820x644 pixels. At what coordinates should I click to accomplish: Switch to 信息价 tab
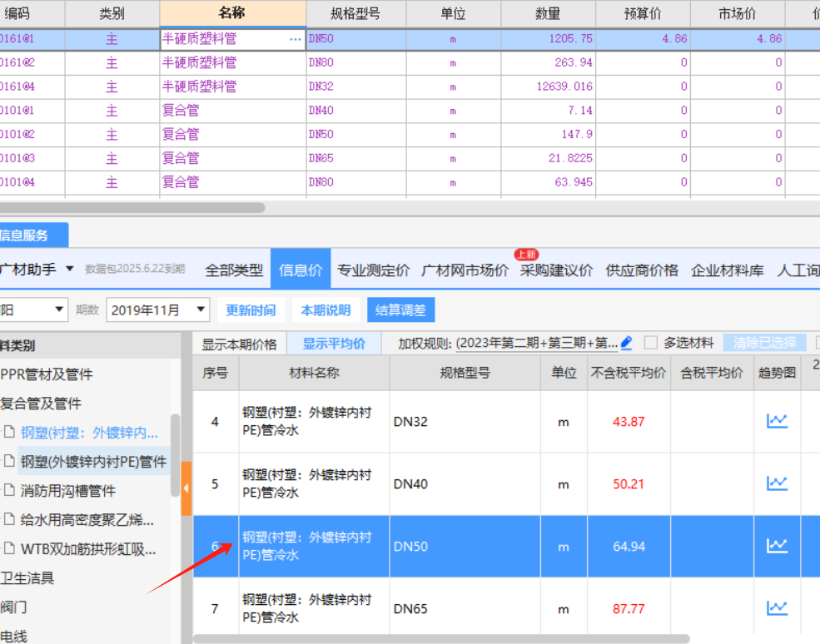[x=301, y=270]
